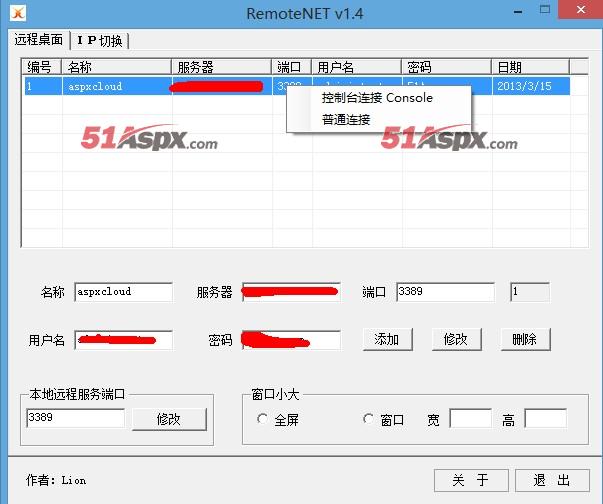Click the 退出 button
Viewport: 603px width, 504px height.
tap(552, 480)
